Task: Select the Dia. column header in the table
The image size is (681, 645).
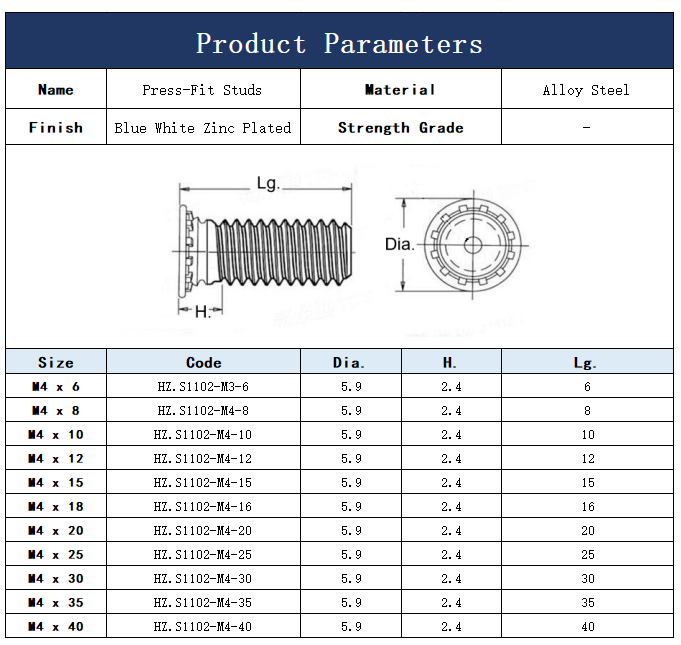Action: pos(350,362)
